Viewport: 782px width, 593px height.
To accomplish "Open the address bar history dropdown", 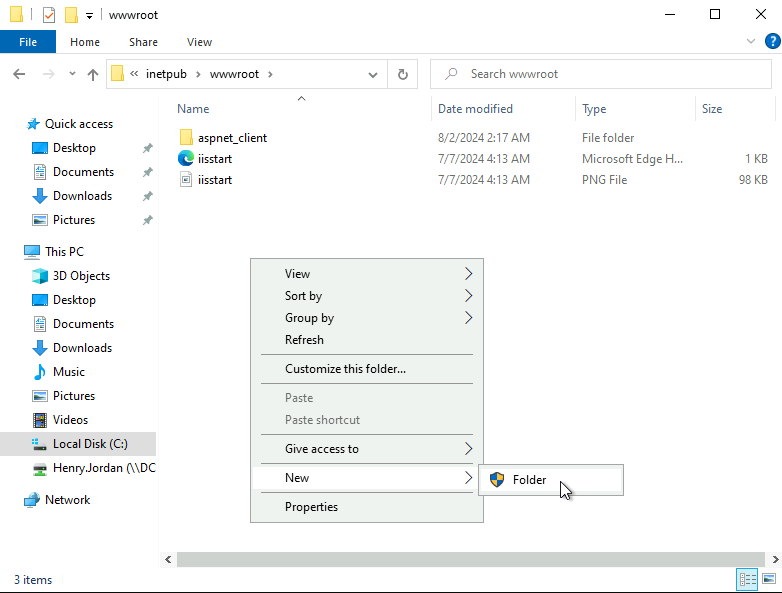I will pos(373,74).
